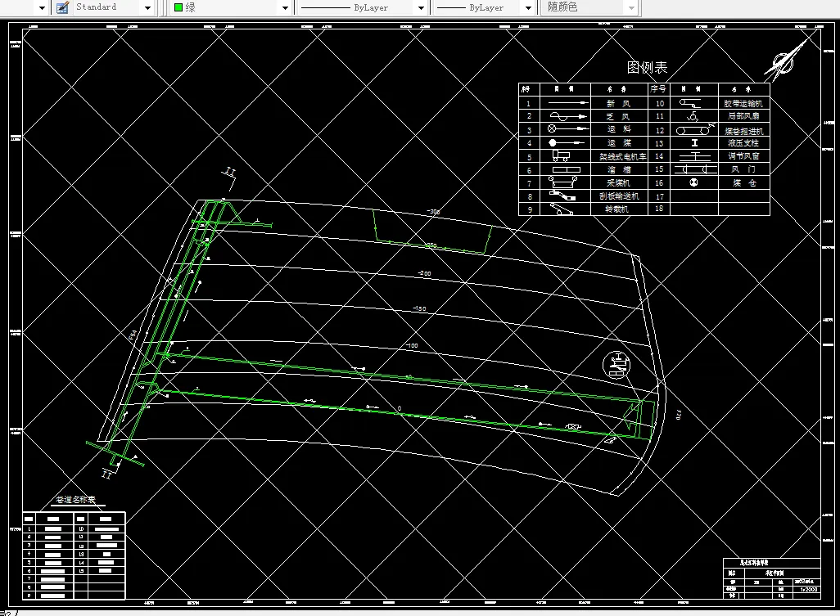This screenshot has height=616, width=840.
Task: Click the 胶带运输机 legend text
Action: tap(743, 103)
